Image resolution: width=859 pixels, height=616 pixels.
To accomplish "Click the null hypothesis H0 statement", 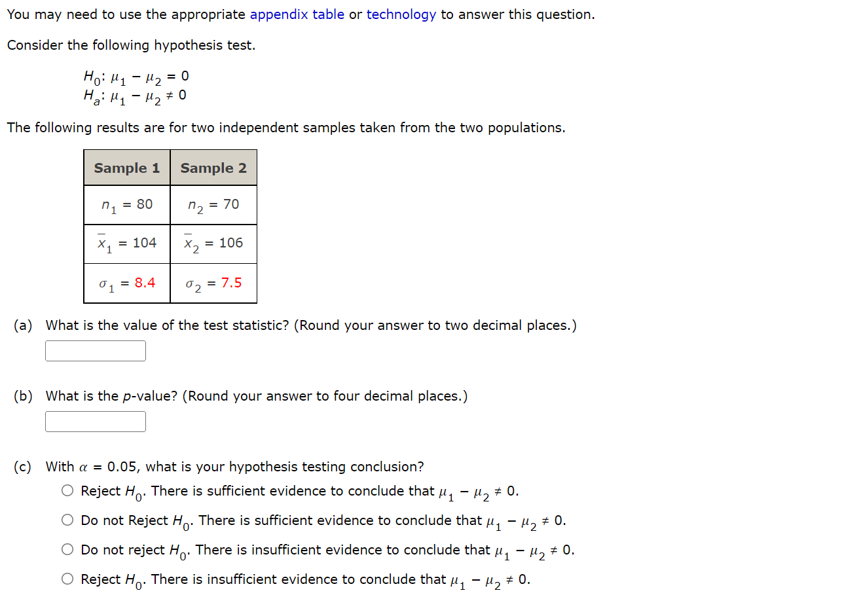I will [135, 76].
